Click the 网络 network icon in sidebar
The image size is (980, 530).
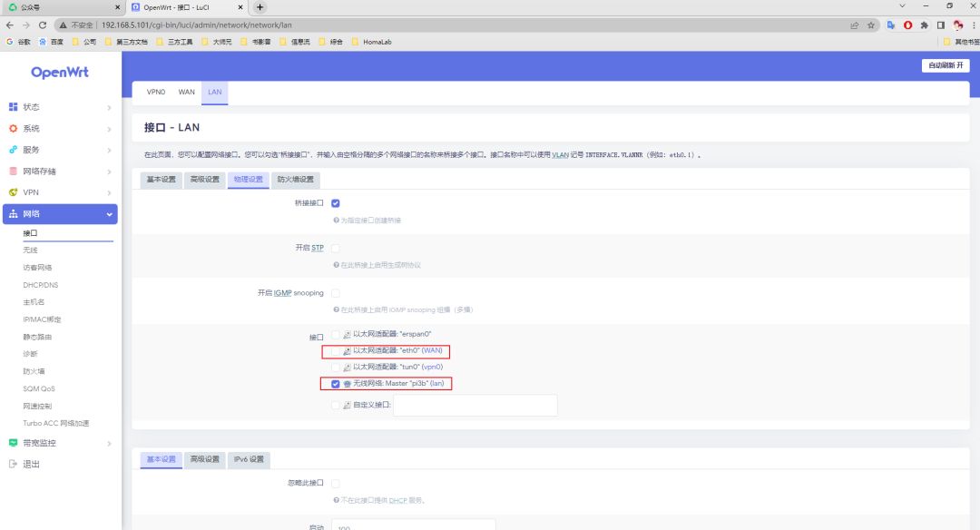click(x=13, y=214)
